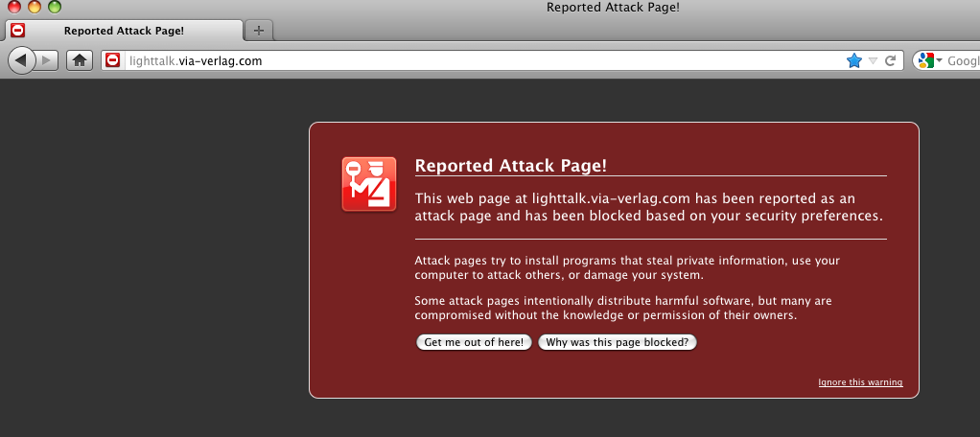Open a new tab with the plus button
This screenshot has height=437, width=980.
(x=258, y=30)
